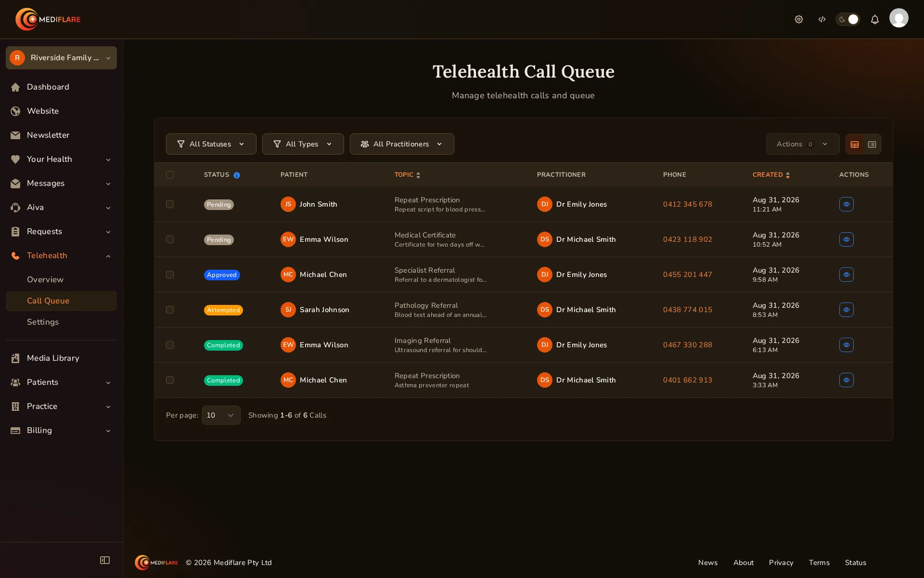Open Telehealth Settings submenu item
924x578 pixels.
[x=61, y=322]
